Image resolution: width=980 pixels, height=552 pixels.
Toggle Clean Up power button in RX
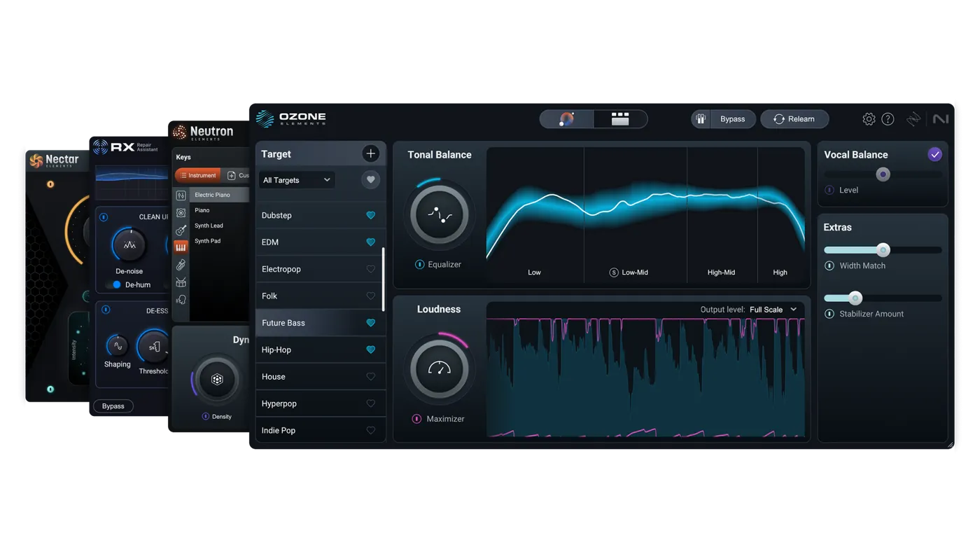104,217
